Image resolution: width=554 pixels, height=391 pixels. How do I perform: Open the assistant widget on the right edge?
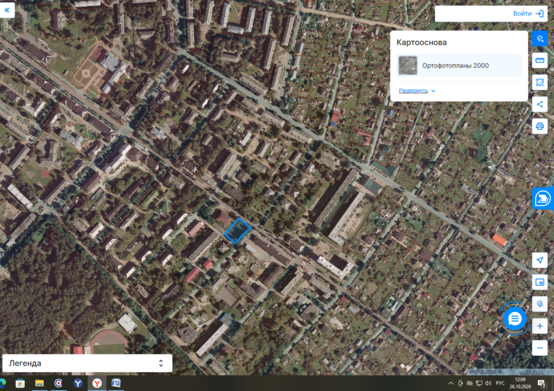coord(543,198)
